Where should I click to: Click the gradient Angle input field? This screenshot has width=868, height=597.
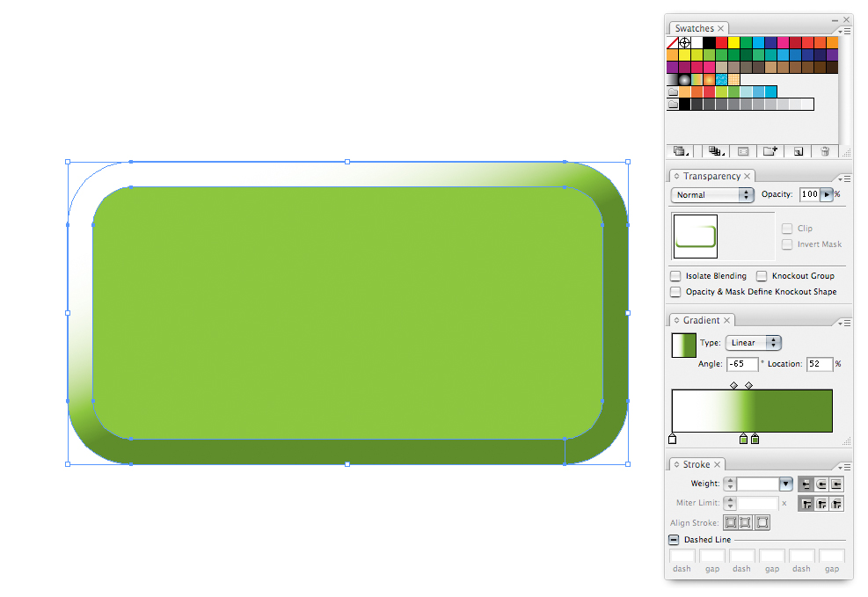tap(742, 364)
